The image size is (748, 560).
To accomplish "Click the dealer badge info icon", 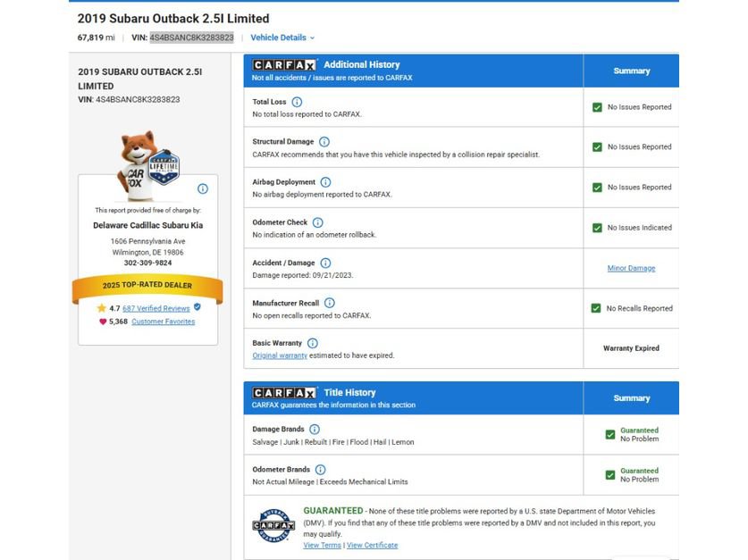I will pyautogui.click(x=203, y=188).
